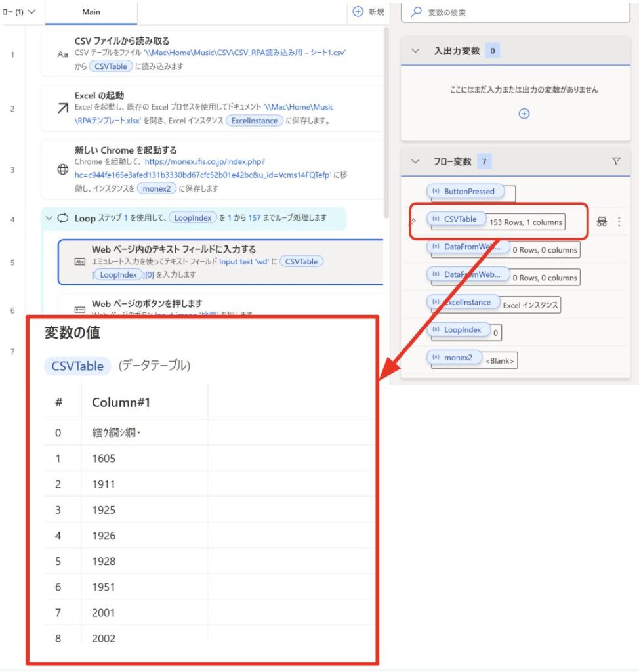Find usages with the binoculars icon beside CSVTable
The height and width of the screenshot is (672, 639).
click(602, 222)
